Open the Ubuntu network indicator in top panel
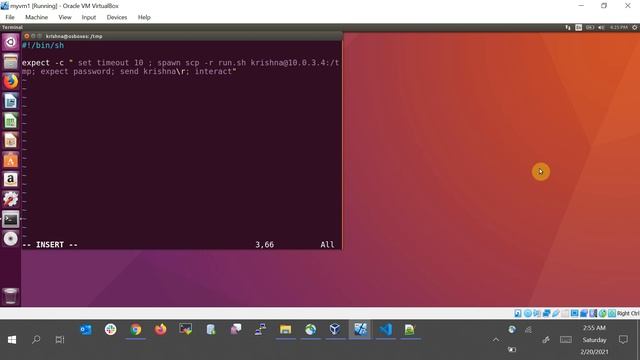Viewport: 640px width, 360px height. [x=568, y=27]
